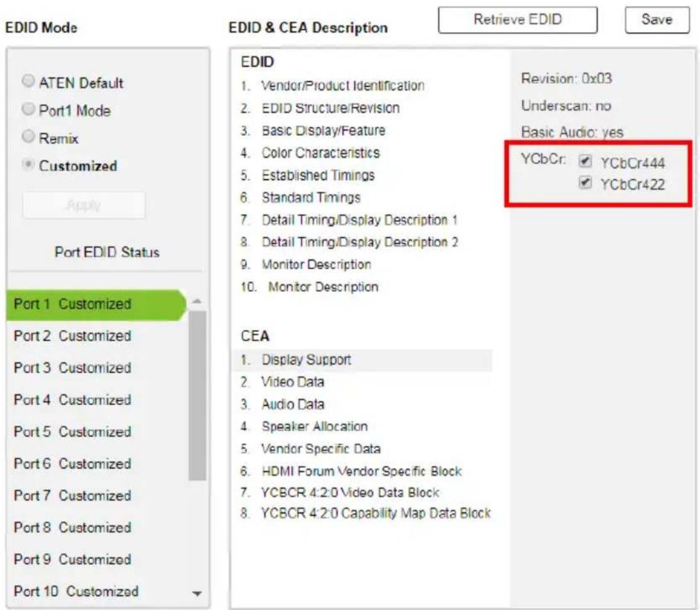
Task: Select Port 1 Customized in port list
Action: coord(96,304)
